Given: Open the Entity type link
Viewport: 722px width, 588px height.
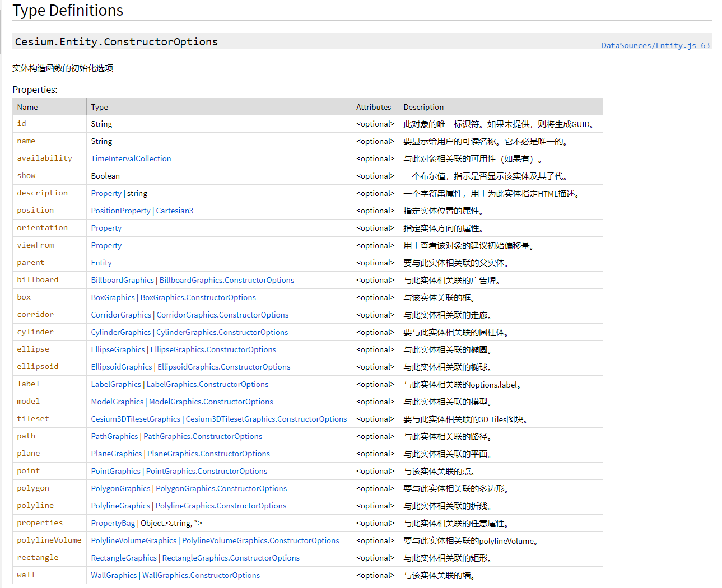Looking at the screenshot, I should (101, 263).
